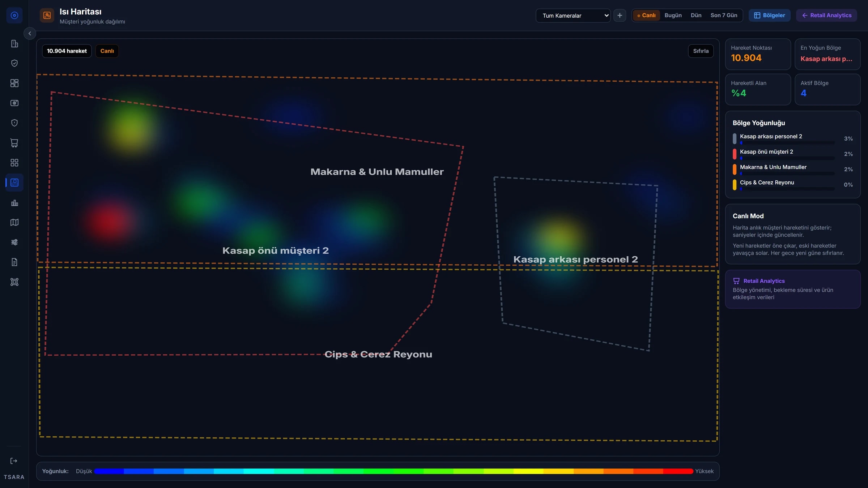Image resolution: width=868 pixels, height=488 pixels.
Task: Click the Kasap önü müşteri 2 zone label
Action: [276, 251]
